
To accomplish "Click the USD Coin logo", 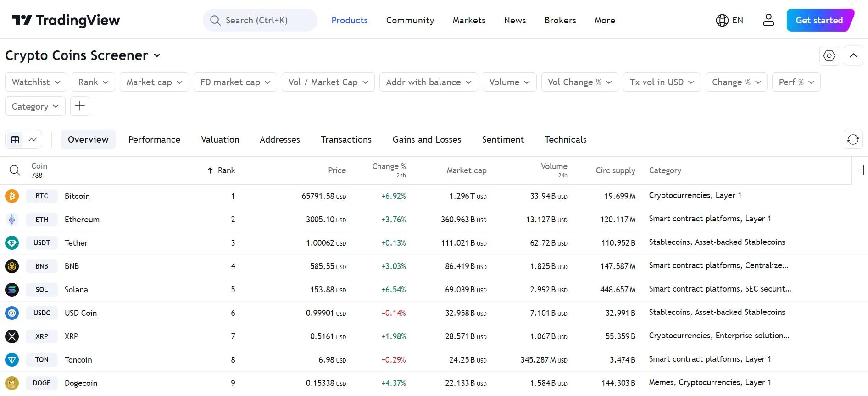I will pyautogui.click(x=12, y=313).
